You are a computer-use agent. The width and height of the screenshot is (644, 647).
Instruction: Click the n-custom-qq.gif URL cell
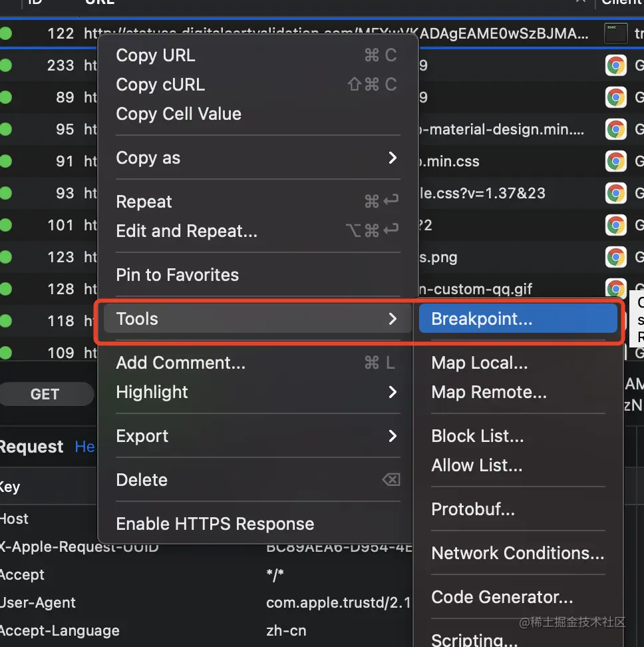coord(476,289)
